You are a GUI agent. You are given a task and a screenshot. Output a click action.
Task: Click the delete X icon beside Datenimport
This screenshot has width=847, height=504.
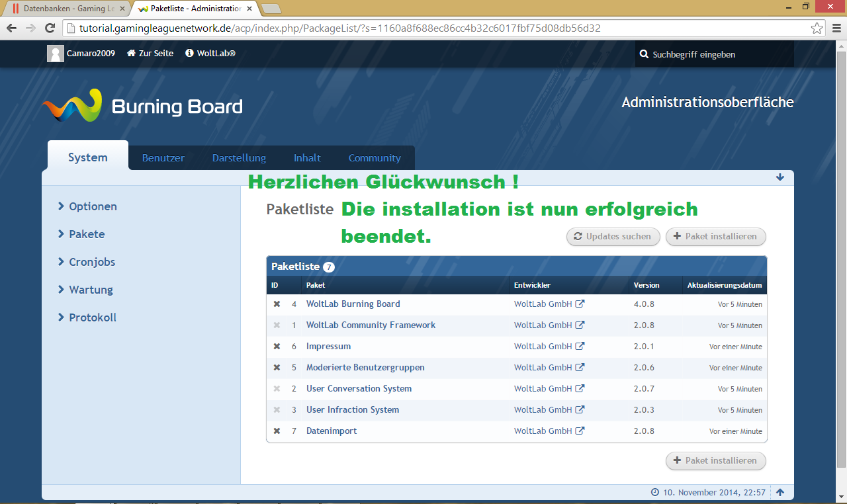pyautogui.click(x=277, y=431)
